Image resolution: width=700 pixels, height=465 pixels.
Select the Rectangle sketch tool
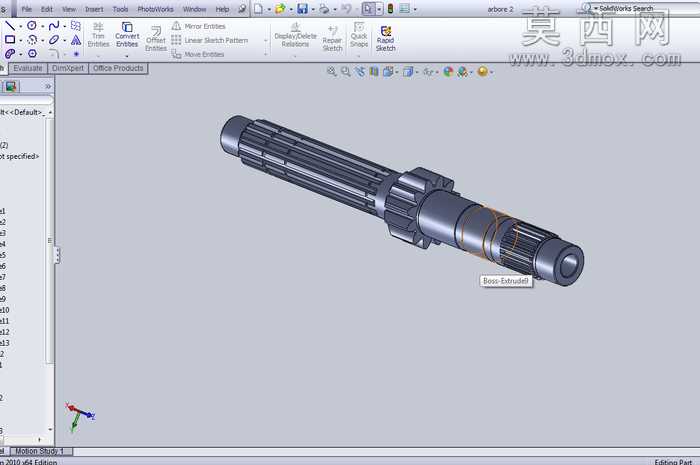(x=9, y=40)
